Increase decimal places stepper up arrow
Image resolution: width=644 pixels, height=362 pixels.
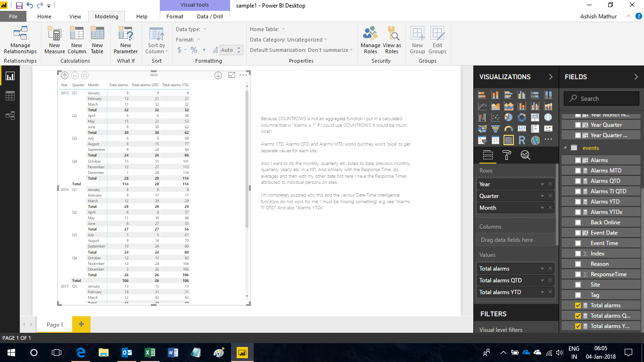pos(239,48)
